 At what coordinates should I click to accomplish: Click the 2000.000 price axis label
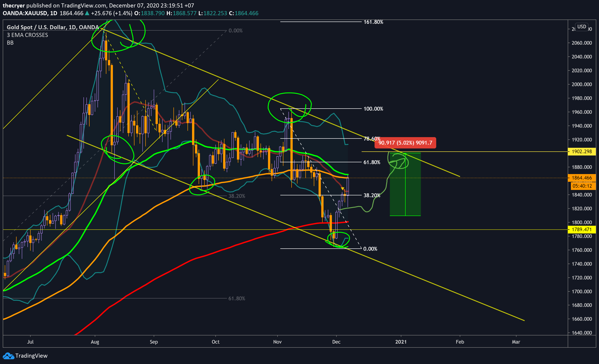pyautogui.click(x=582, y=84)
